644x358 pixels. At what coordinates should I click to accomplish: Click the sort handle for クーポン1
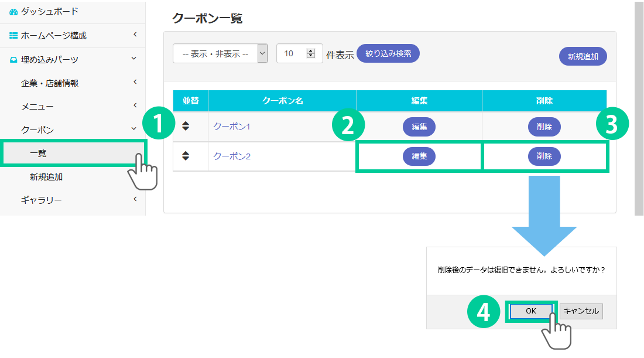186,126
